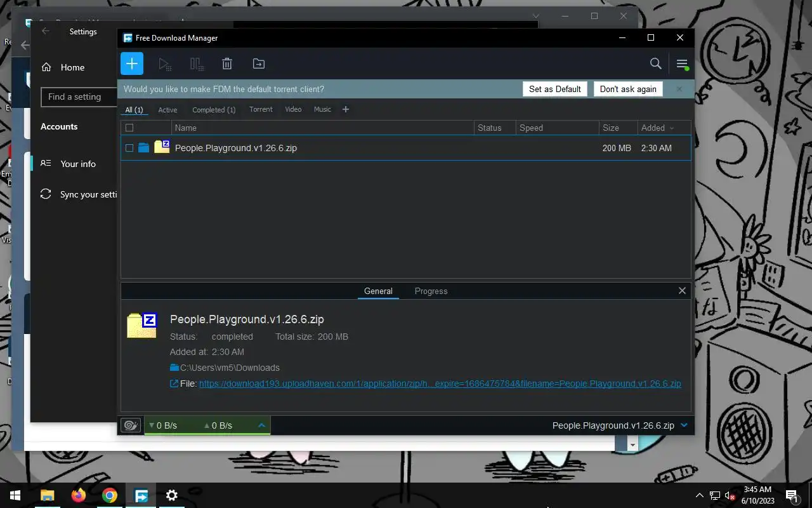
Task: Click the 2:30 AM added cell
Action: pyautogui.click(x=656, y=148)
